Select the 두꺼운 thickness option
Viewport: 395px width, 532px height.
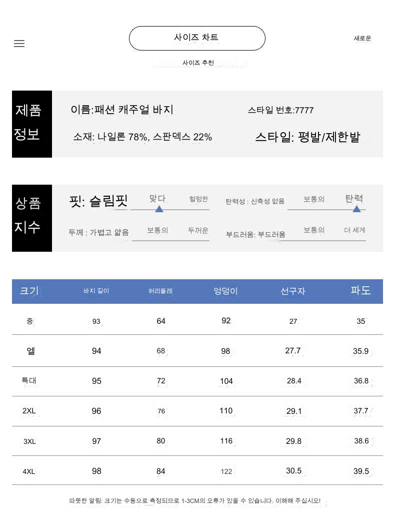(198, 230)
